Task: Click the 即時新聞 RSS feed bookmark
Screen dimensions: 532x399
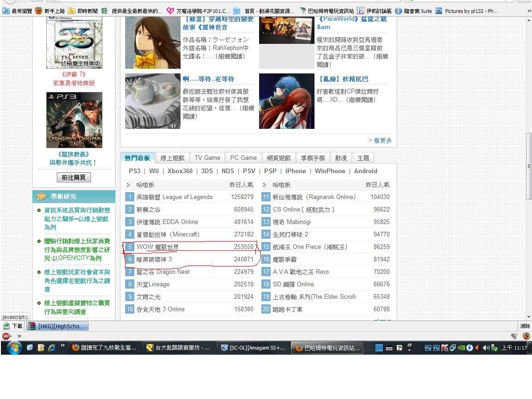Action: click(83, 11)
